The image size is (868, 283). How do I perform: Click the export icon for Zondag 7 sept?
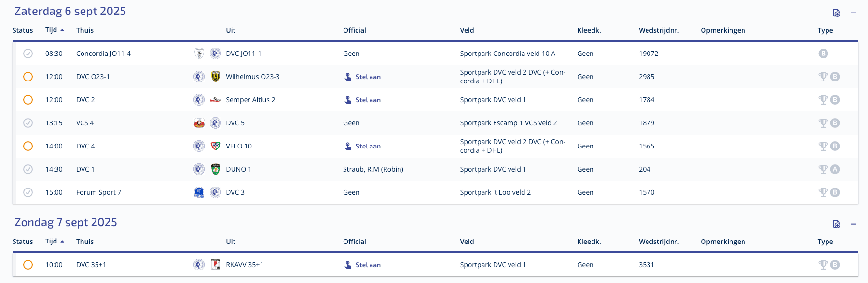(836, 224)
